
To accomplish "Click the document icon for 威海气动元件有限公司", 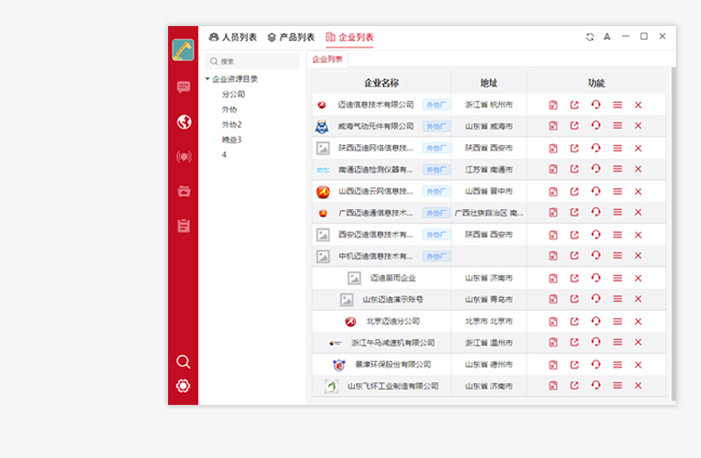I will [553, 126].
